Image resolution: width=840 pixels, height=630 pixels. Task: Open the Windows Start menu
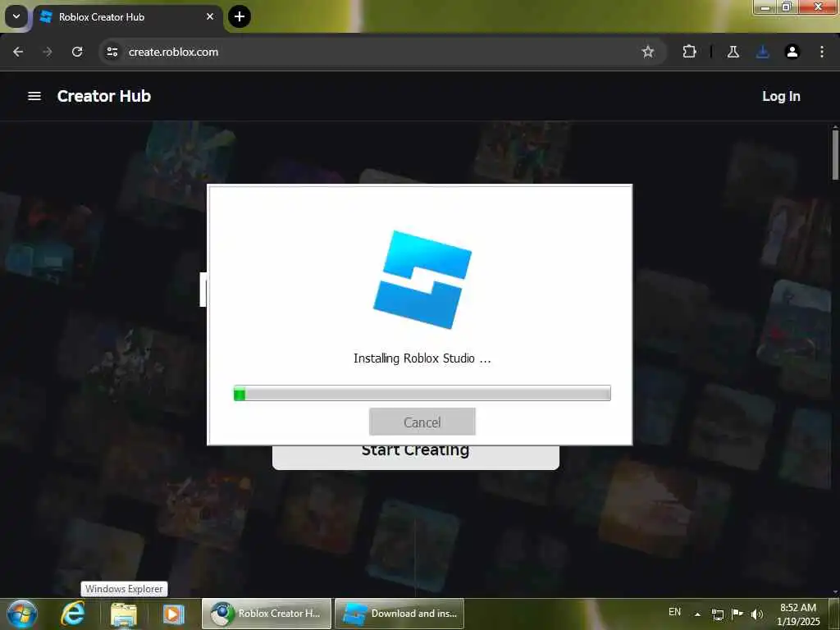click(x=22, y=614)
